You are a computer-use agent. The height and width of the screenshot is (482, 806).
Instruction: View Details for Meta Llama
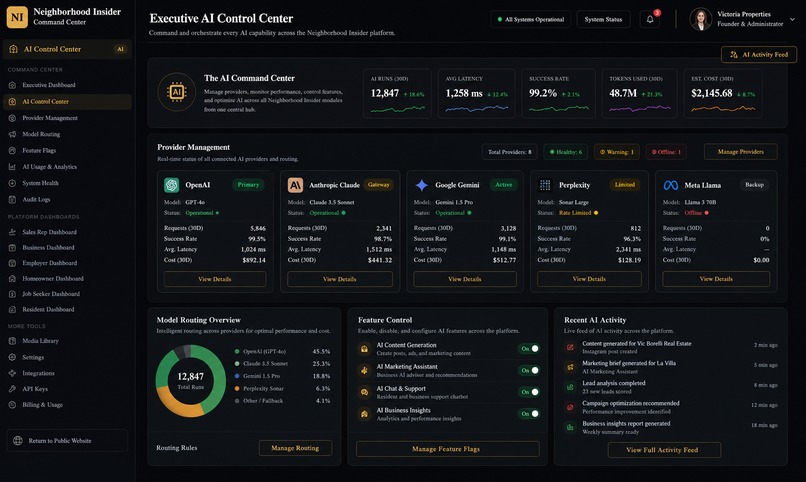tap(716, 279)
